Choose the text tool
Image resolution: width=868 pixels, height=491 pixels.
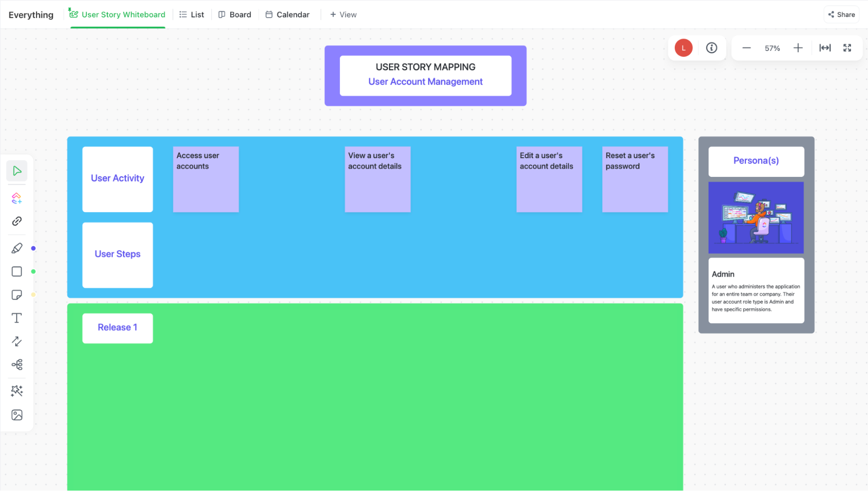[17, 318]
